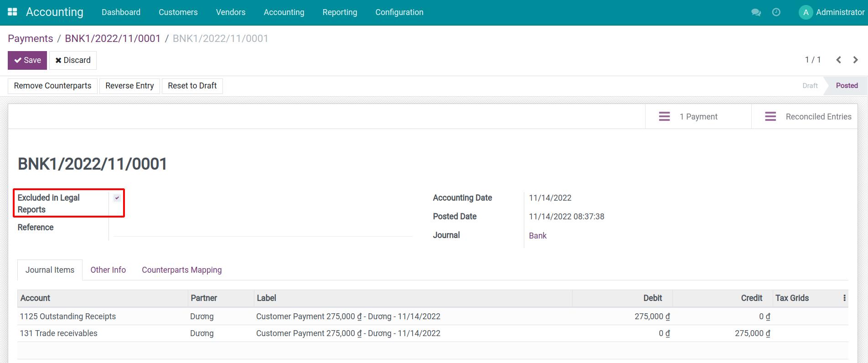Open the Reporting menu

click(340, 12)
